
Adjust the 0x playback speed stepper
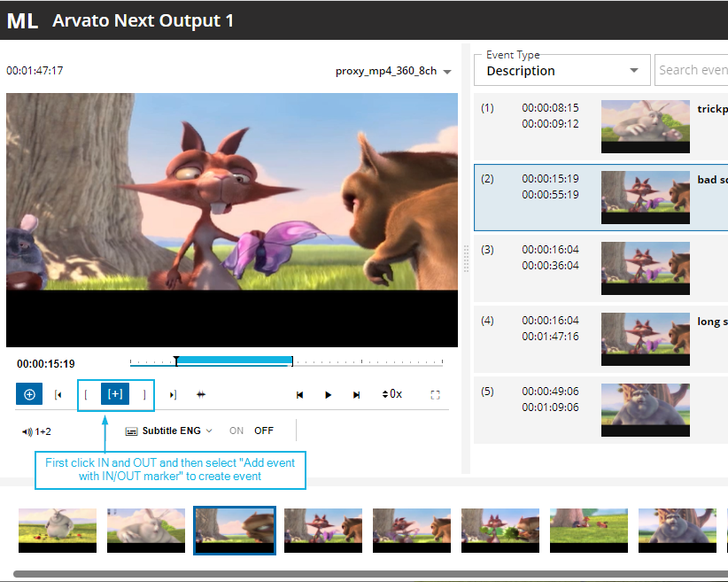click(391, 394)
